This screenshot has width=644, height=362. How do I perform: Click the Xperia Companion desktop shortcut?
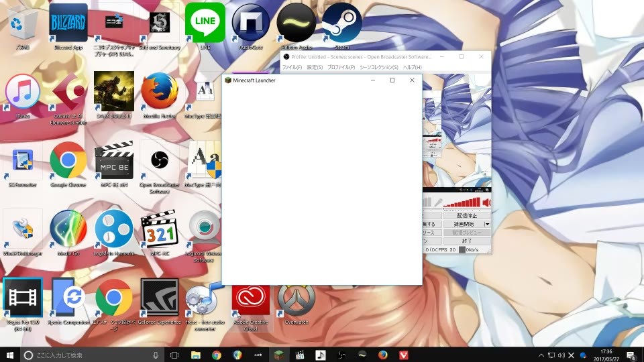tap(68, 302)
